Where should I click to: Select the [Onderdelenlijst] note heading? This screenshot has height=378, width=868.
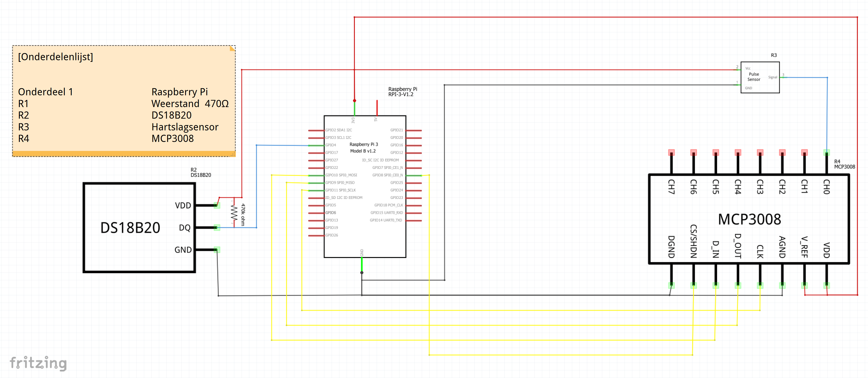(56, 57)
